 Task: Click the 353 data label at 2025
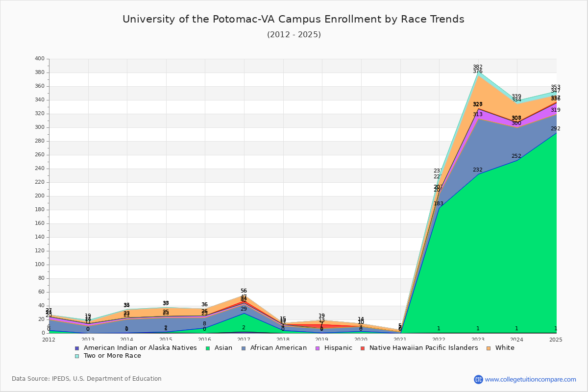pyautogui.click(x=555, y=87)
